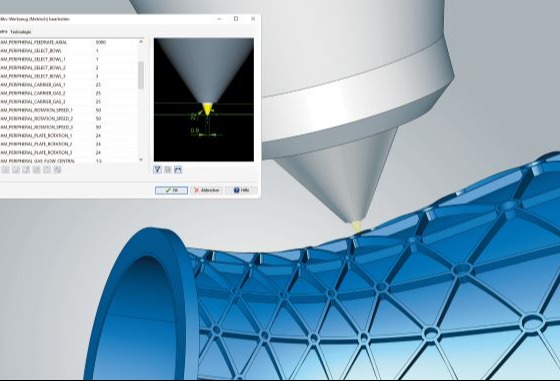Viewport: 560px width, 381px height.
Task: Click the yellow laser tip on the 3D nozzle
Action: [x=357, y=227]
